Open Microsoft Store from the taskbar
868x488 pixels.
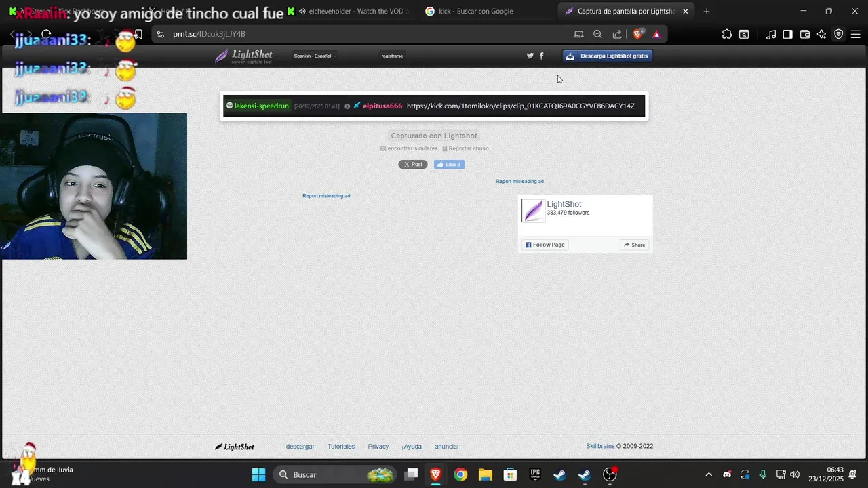(x=510, y=474)
